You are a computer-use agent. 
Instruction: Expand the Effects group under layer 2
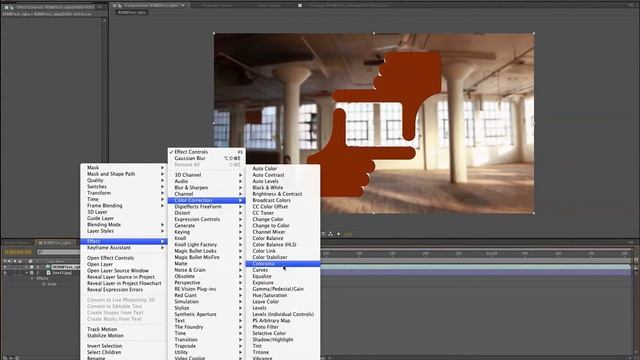click(32, 278)
